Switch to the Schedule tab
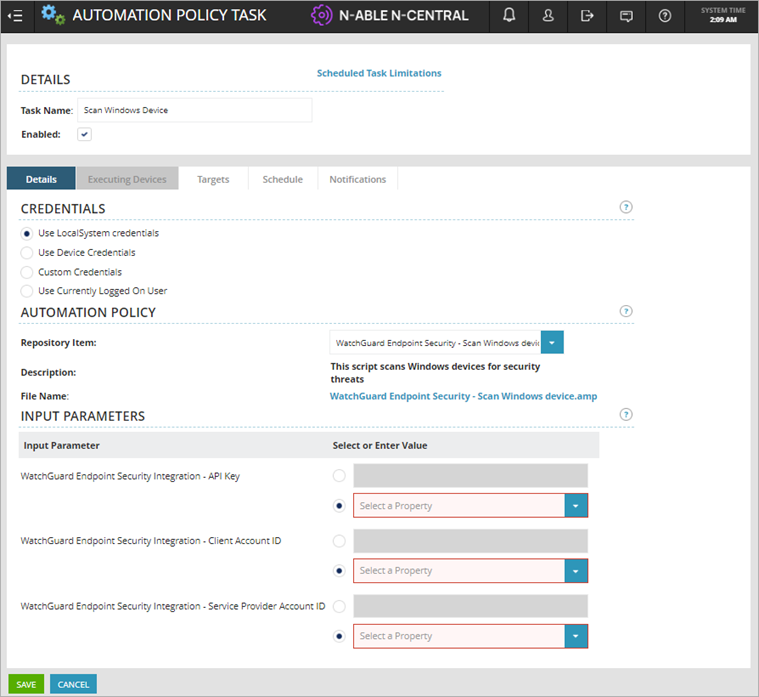This screenshot has width=759, height=697. point(282,179)
